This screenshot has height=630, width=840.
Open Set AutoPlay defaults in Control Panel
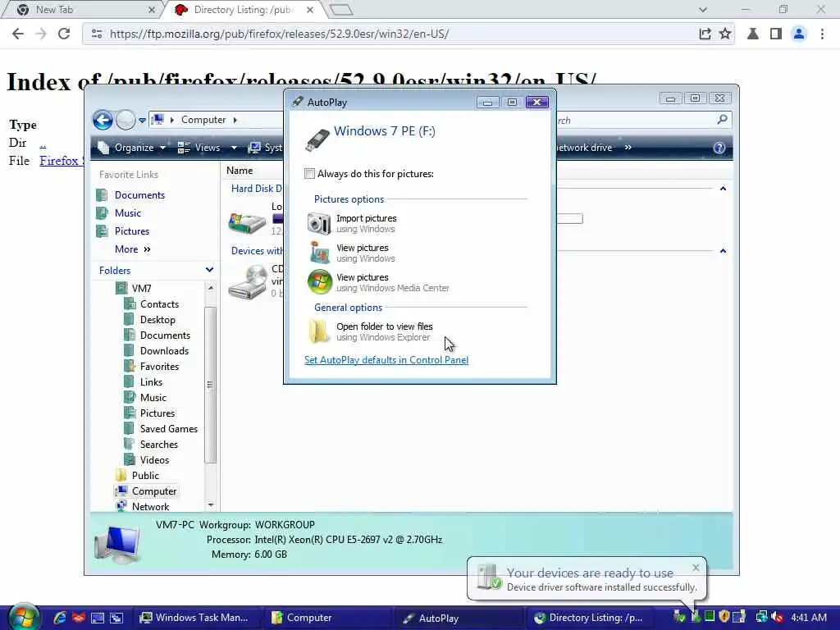[x=386, y=360]
